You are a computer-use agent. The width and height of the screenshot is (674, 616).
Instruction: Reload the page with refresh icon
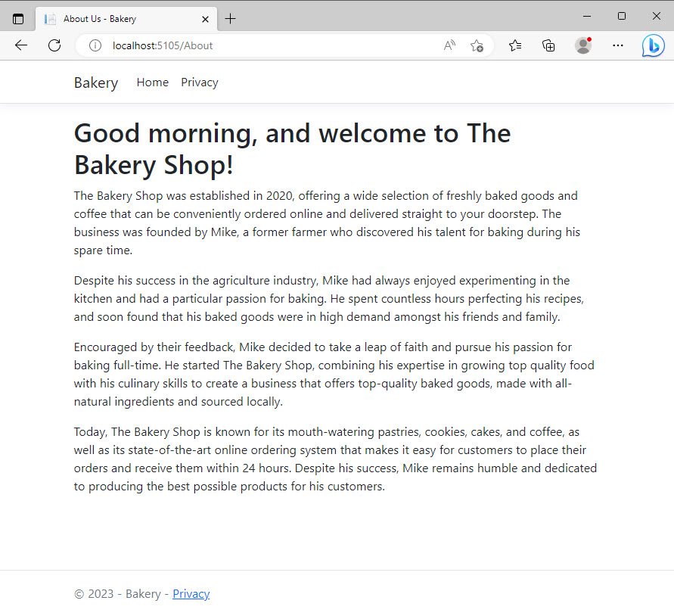[x=54, y=45]
